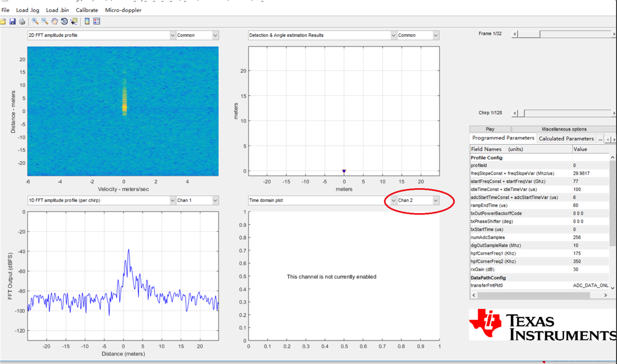
Task: Switch to Programmed Parameters tab
Action: click(503, 138)
